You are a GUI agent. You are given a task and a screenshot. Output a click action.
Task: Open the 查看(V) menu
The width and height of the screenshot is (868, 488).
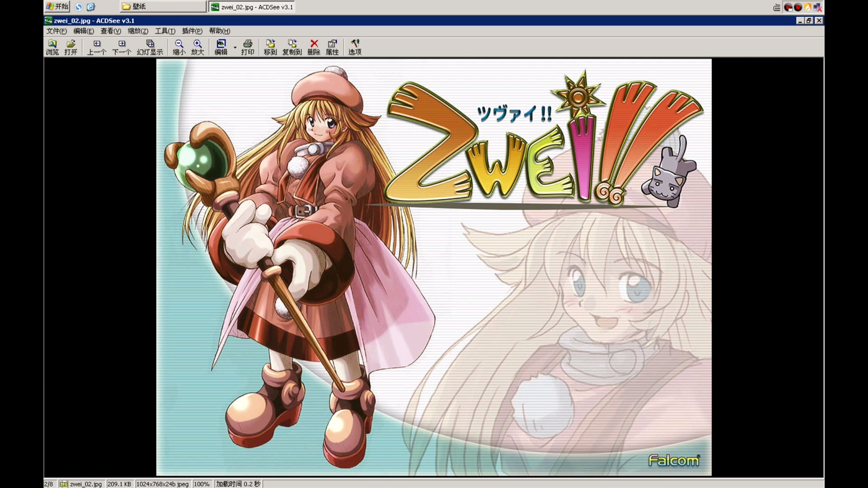tap(111, 31)
